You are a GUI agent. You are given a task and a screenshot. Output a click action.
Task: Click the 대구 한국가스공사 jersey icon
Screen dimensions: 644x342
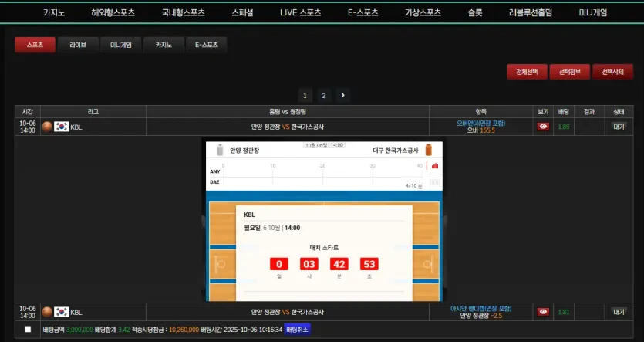(x=428, y=150)
